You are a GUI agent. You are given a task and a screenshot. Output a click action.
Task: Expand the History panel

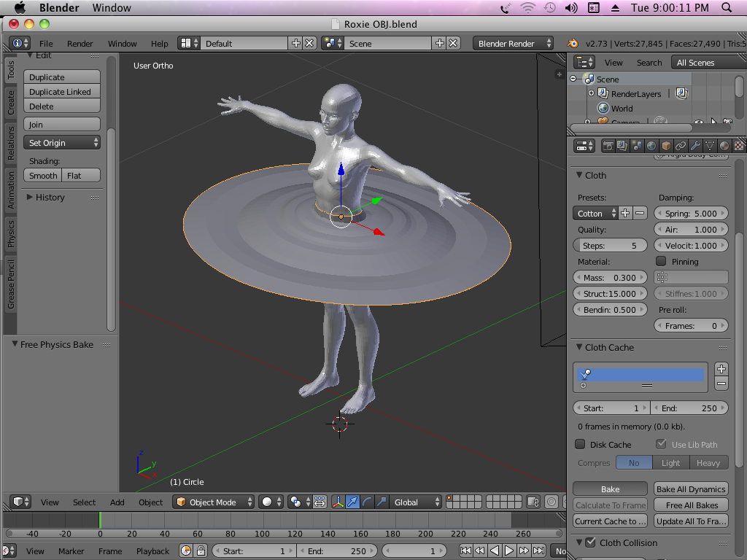pyautogui.click(x=50, y=197)
